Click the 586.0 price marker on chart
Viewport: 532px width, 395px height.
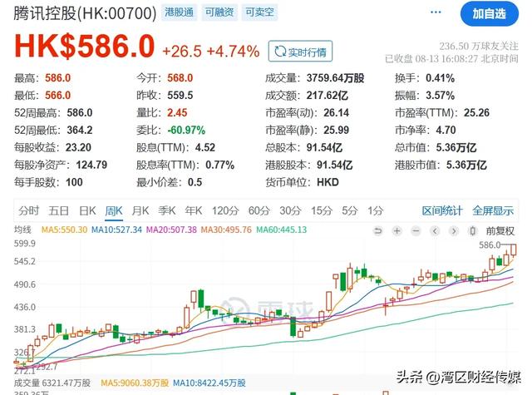pyautogui.click(x=490, y=244)
